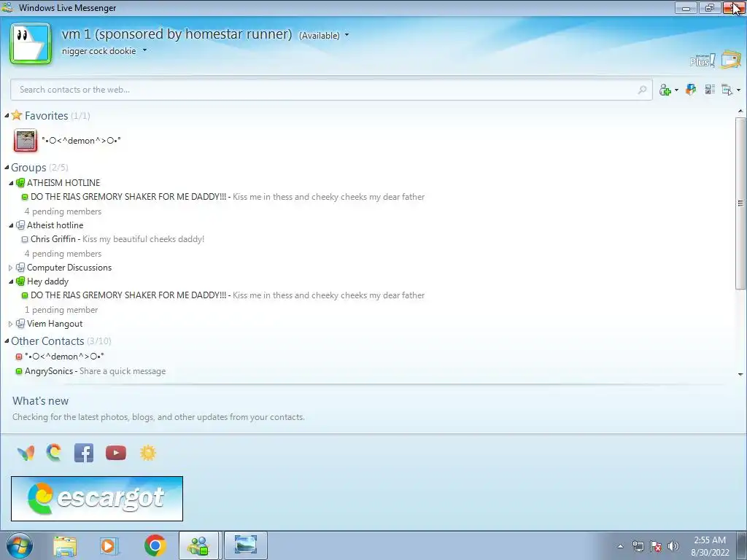Screen dimensions: 747x560
Task: Open the Escargot swirl icon in bottom row
Action: 54,453
